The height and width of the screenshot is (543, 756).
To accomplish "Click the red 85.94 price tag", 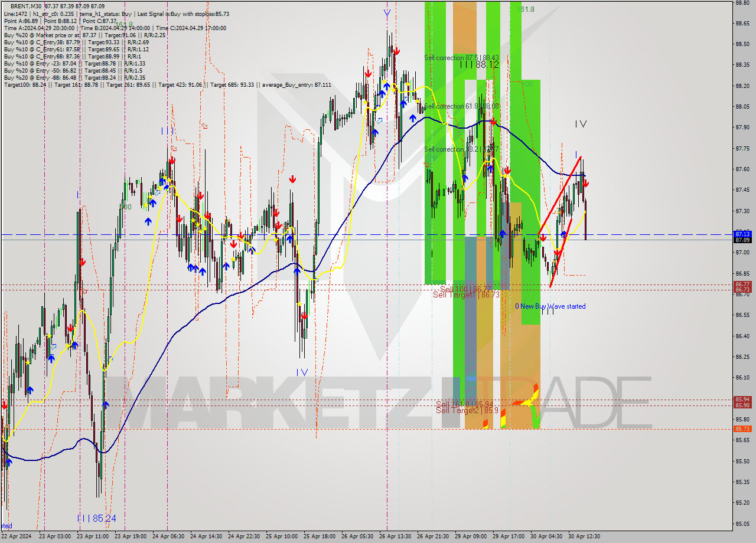I will point(742,400).
